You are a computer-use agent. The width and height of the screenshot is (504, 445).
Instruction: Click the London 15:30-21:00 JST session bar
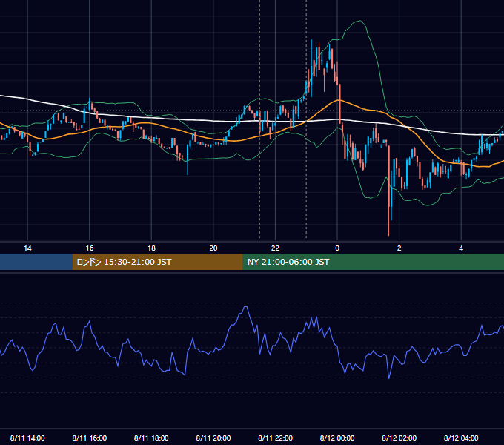[x=157, y=262]
